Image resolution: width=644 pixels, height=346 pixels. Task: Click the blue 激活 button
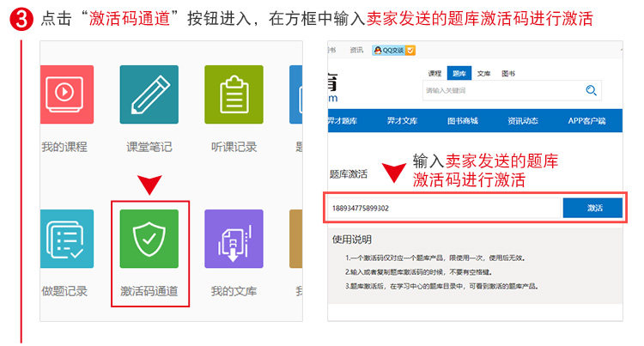click(x=592, y=208)
